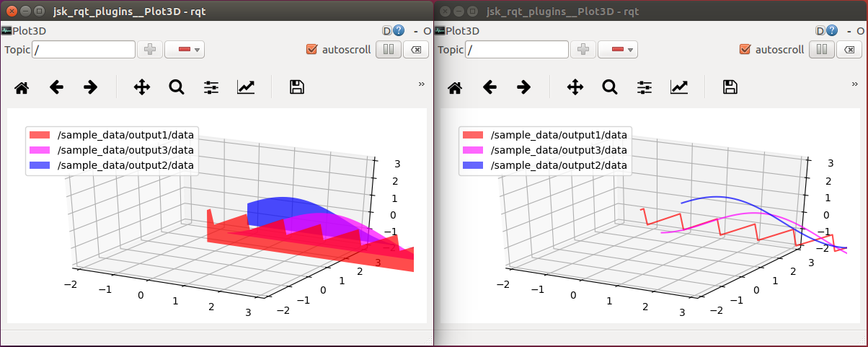
Task: Open Configure subplots sliders in right window
Action: (645, 87)
